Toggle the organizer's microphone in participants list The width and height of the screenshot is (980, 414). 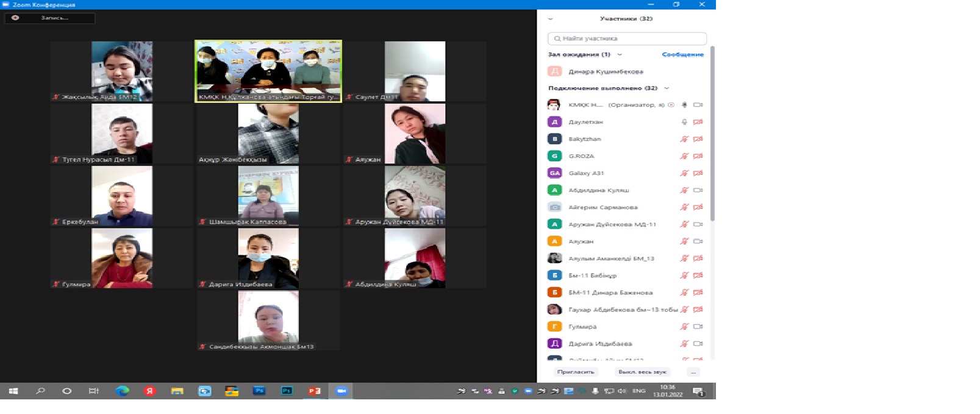click(x=684, y=105)
